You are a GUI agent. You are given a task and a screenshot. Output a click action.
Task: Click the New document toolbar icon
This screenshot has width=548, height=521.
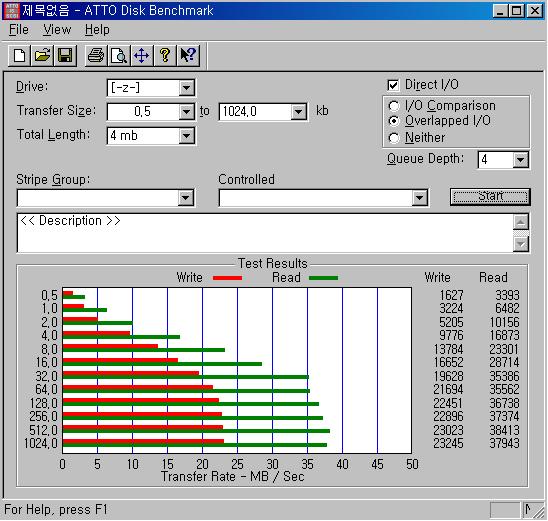[20, 55]
